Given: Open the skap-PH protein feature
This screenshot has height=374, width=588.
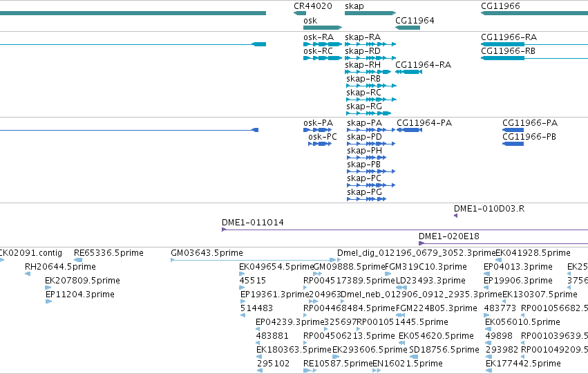Looking at the screenshot, I should 366,158.
